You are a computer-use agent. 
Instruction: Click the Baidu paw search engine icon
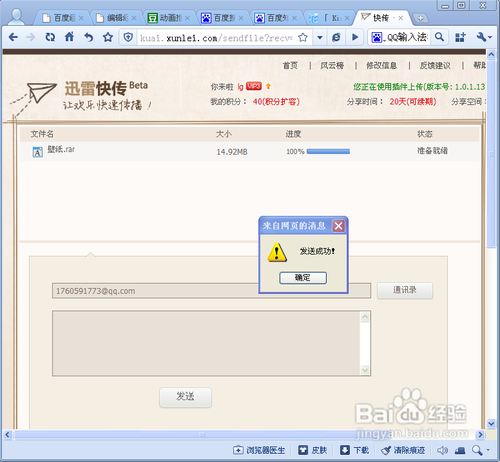[376, 37]
